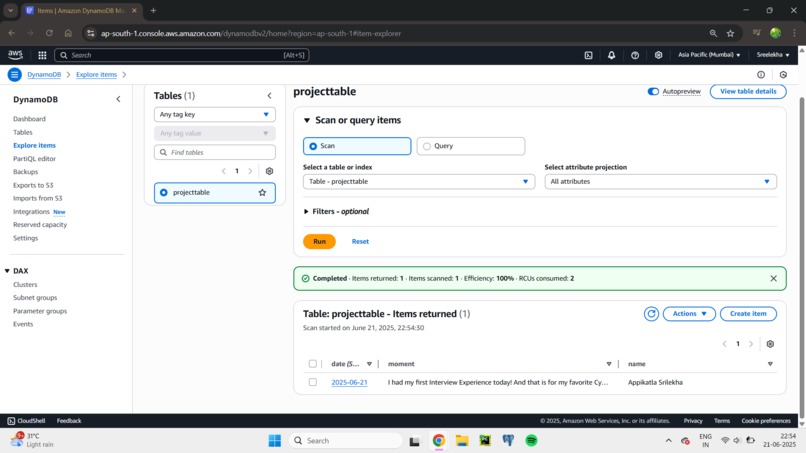Image resolution: width=806 pixels, height=453 pixels.
Task: Open the AWS services grid menu
Action: (x=42, y=55)
